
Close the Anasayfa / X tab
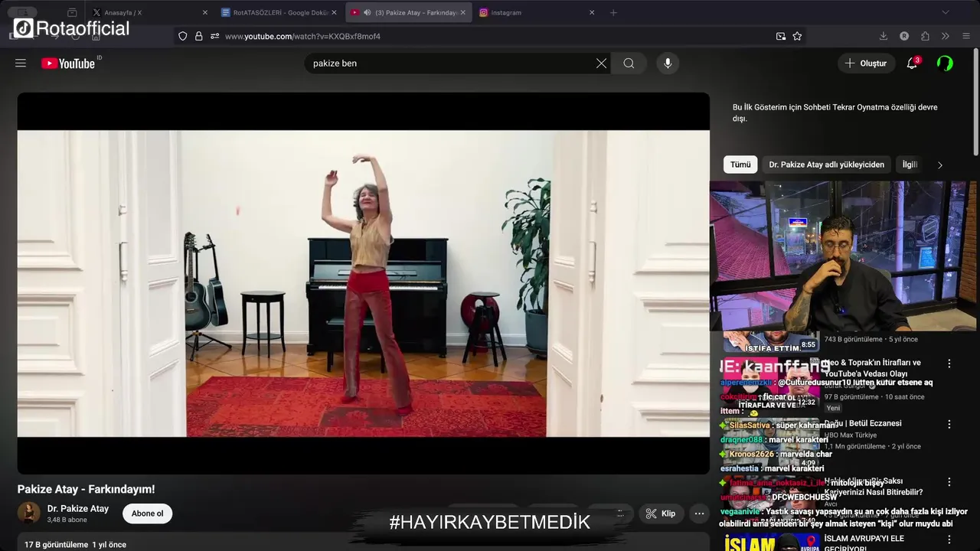pyautogui.click(x=204, y=12)
